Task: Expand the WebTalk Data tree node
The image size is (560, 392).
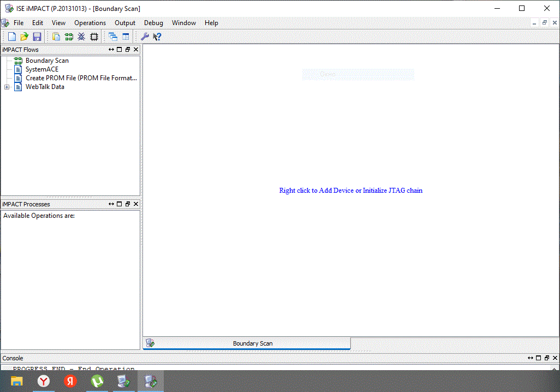Action: point(7,87)
